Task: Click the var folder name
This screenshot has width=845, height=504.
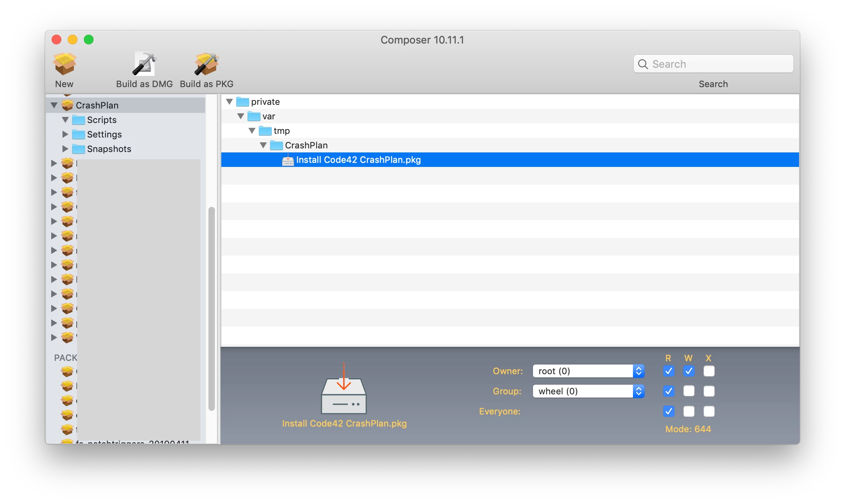Action: (268, 116)
